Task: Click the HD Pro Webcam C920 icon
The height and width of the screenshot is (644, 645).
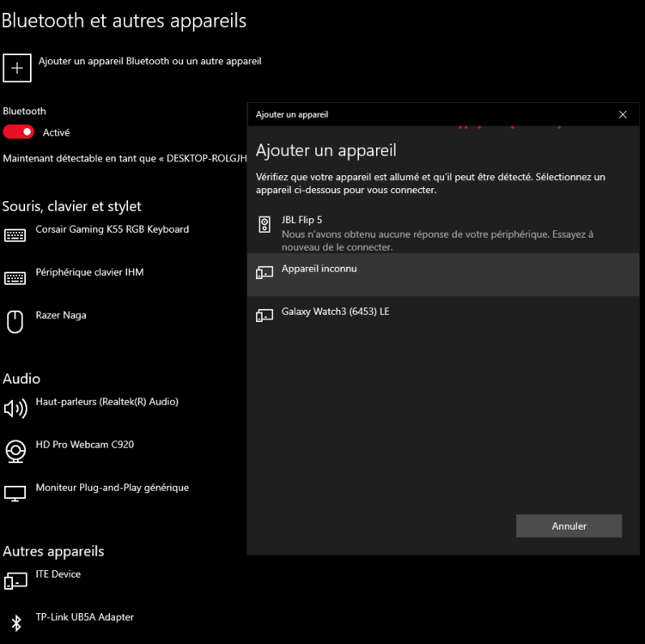Action: coord(15,451)
